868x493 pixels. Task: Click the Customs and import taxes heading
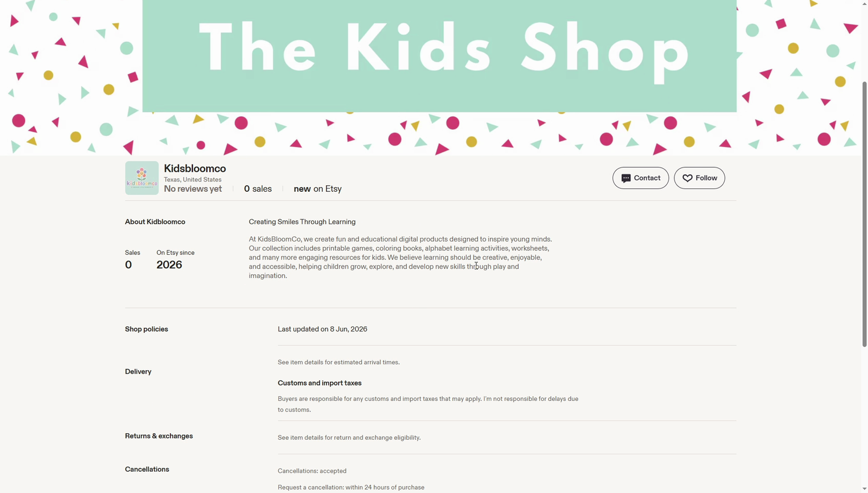click(320, 383)
